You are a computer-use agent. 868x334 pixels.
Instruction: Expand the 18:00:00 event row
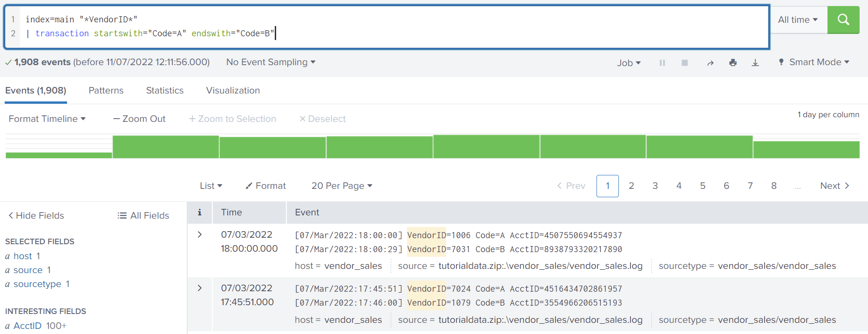click(x=200, y=234)
